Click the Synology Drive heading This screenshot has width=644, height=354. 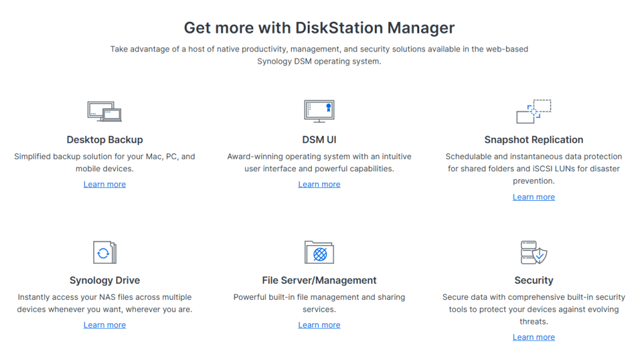coord(105,280)
